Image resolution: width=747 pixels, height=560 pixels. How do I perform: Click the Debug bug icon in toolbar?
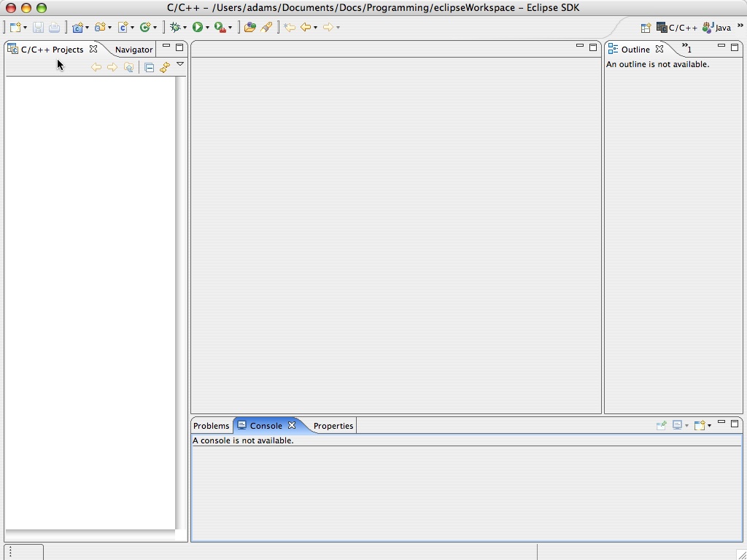tap(175, 28)
